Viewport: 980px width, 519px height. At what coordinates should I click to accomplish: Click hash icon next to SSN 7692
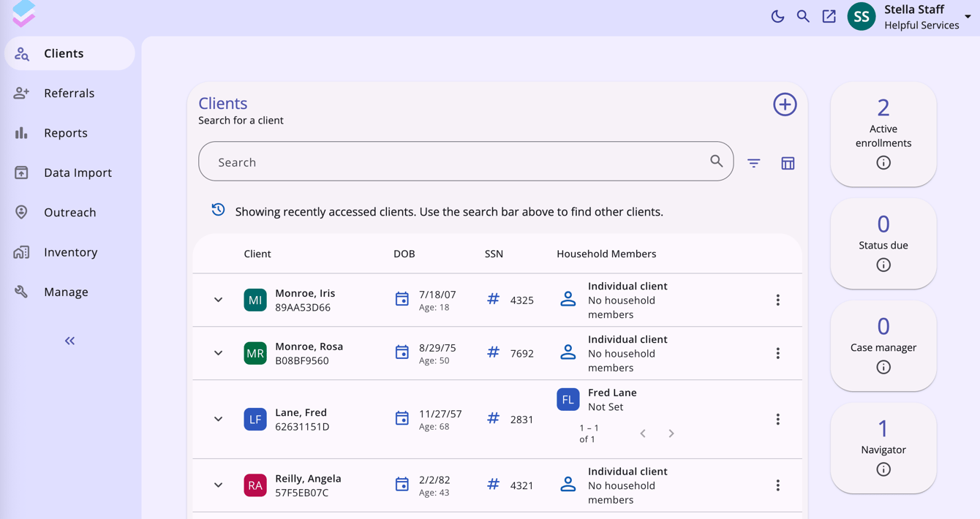(494, 352)
